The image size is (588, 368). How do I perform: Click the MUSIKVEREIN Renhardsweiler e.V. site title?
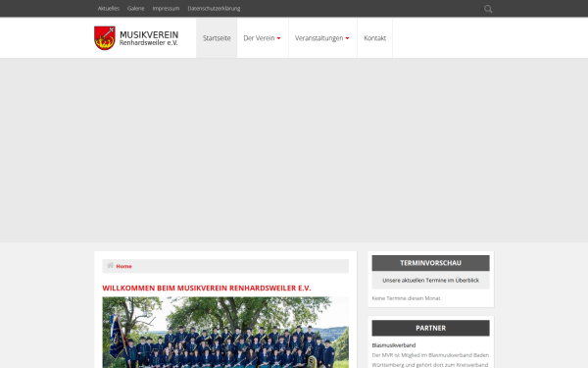(x=149, y=38)
